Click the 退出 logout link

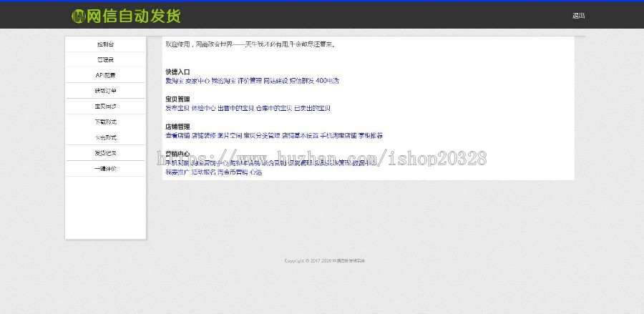pos(578,16)
